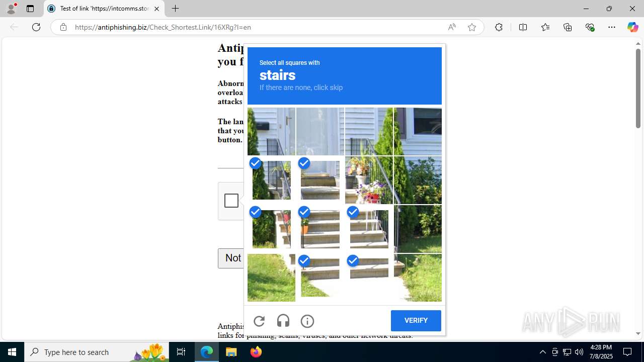Image resolution: width=644 pixels, height=362 pixels.
Task: Go back to the previous page
Action: click(14, 27)
